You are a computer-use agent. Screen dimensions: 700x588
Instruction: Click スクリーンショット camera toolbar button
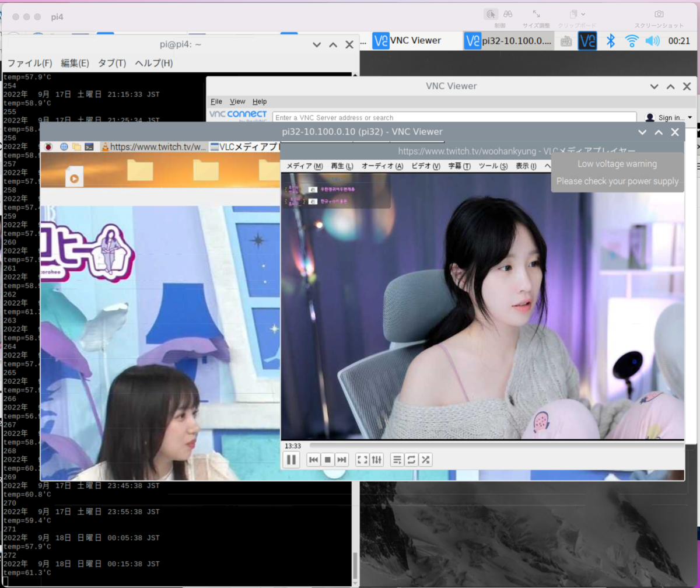point(659,17)
